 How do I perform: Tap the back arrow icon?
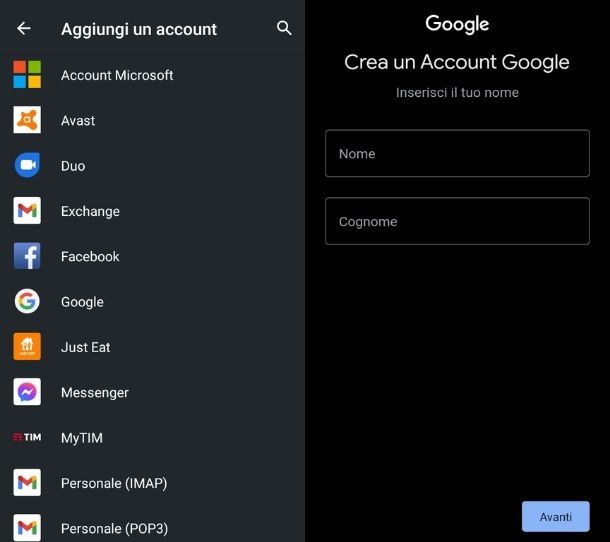[24, 29]
